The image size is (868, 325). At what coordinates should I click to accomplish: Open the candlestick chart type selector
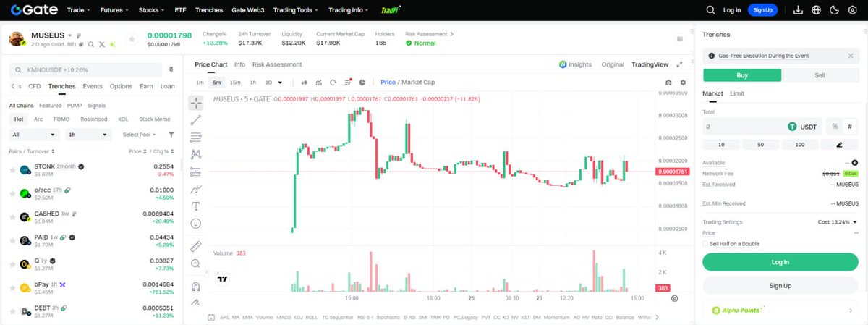click(x=304, y=83)
